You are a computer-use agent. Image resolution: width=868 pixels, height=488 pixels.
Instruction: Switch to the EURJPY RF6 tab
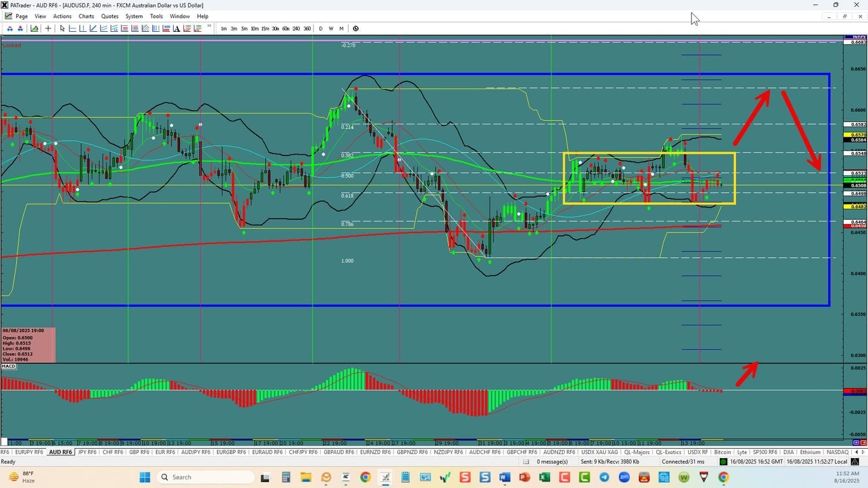pyautogui.click(x=29, y=452)
